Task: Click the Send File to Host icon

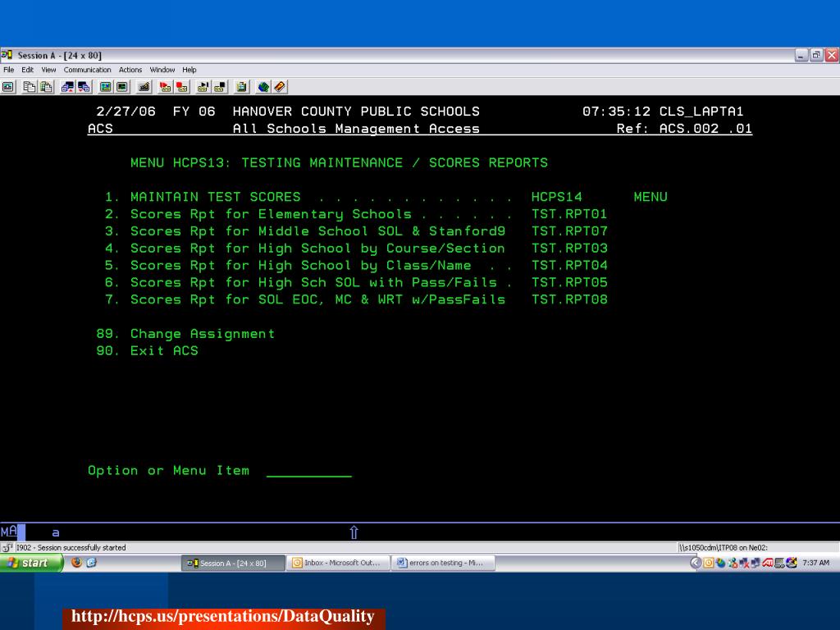Action: pyautogui.click(x=67, y=87)
